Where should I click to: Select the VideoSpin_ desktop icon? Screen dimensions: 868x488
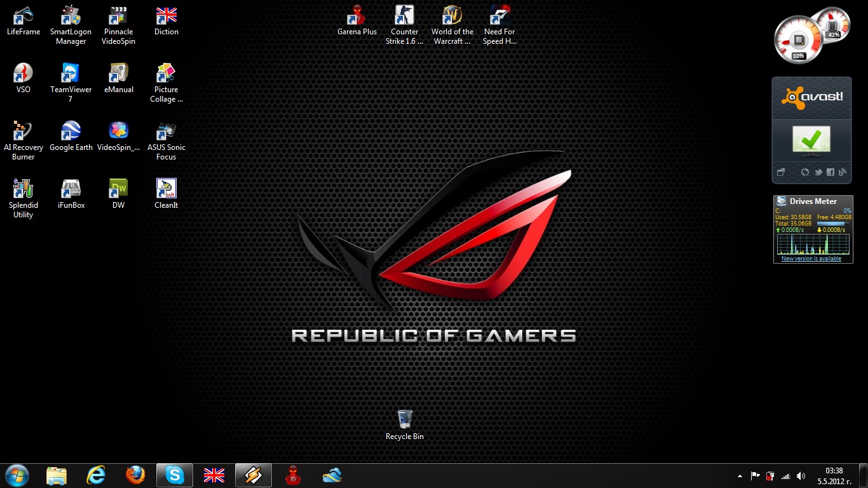(x=118, y=136)
